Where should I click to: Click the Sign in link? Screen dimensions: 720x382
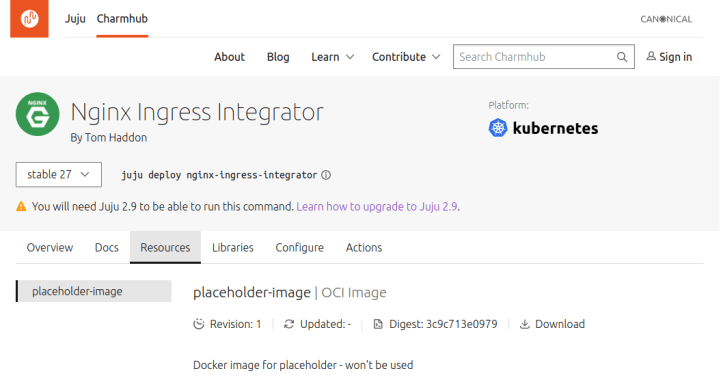(669, 57)
